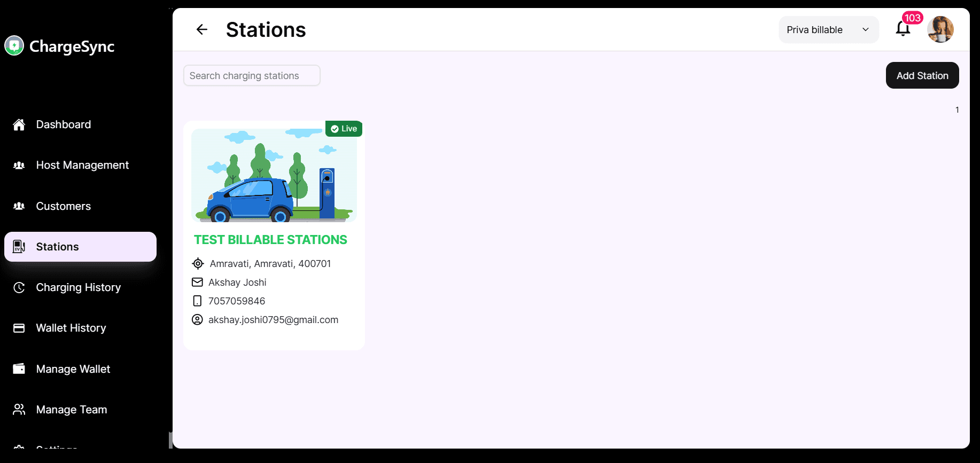The image size is (980, 463).
Task: Focus the Search charging stations field
Action: [x=252, y=76]
